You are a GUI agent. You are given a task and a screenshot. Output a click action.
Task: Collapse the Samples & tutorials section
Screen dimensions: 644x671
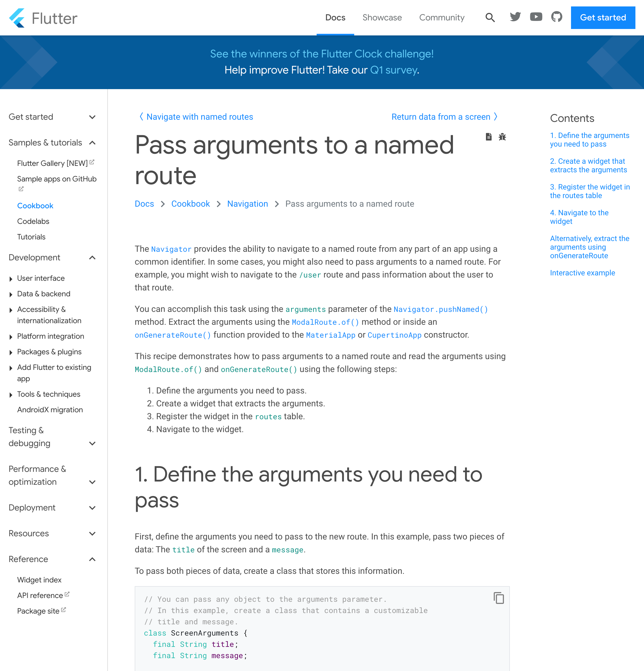[92, 143]
